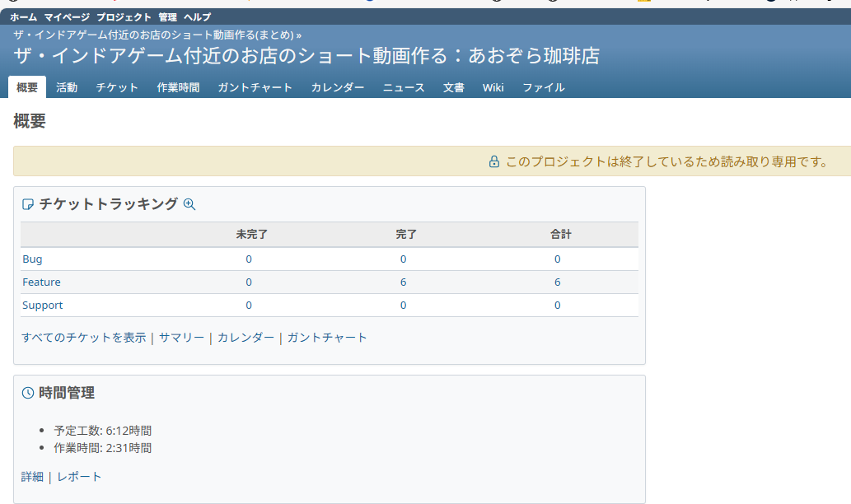Open the Support tracker link
Image resolution: width=851 pixels, height=504 pixels.
42,306
